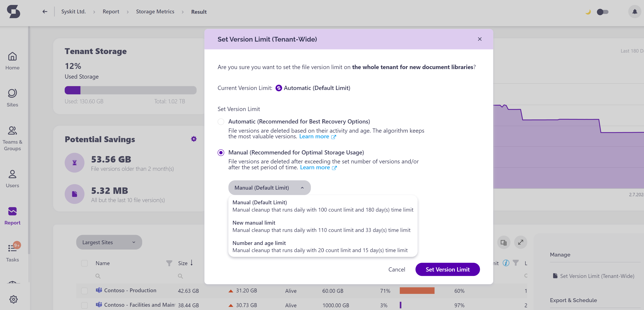Open Potential Savings settings gear
644x310 pixels.
click(x=194, y=139)
